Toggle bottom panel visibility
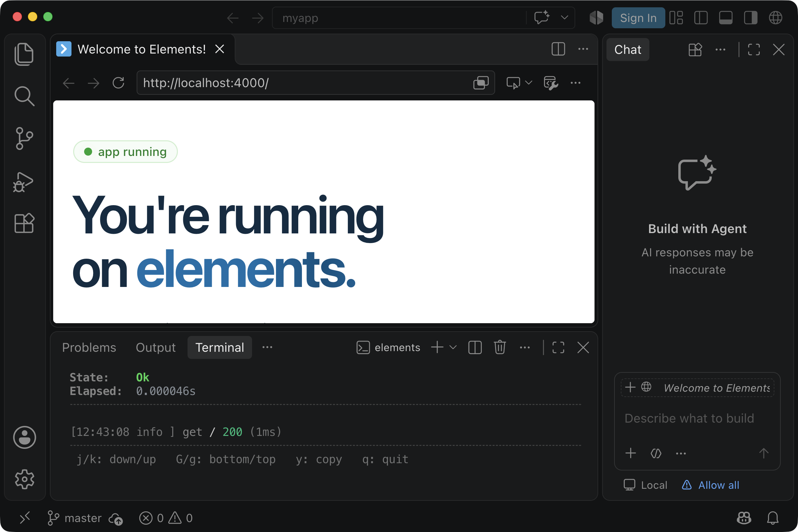 (726, 18)
